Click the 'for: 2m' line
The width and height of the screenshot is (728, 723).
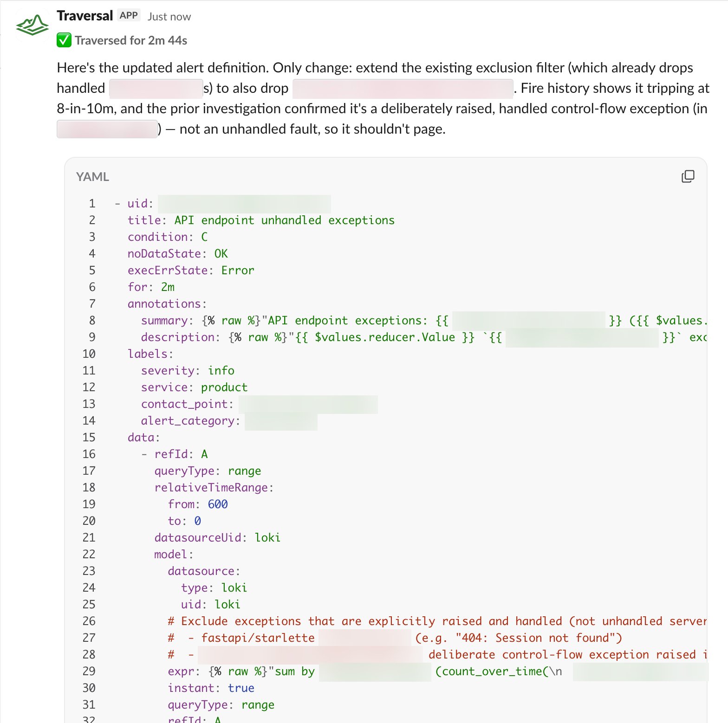coord(151,287)
